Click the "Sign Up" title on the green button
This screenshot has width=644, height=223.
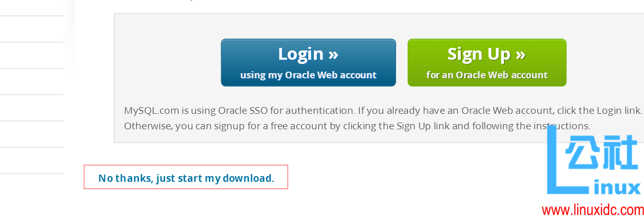tap(478, 54)
